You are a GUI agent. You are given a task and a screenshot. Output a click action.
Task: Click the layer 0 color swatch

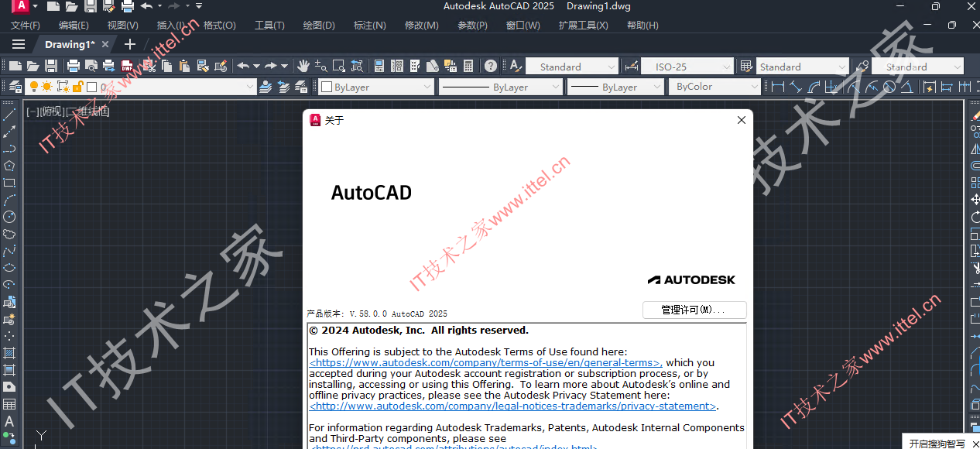[x=91, y=87]
